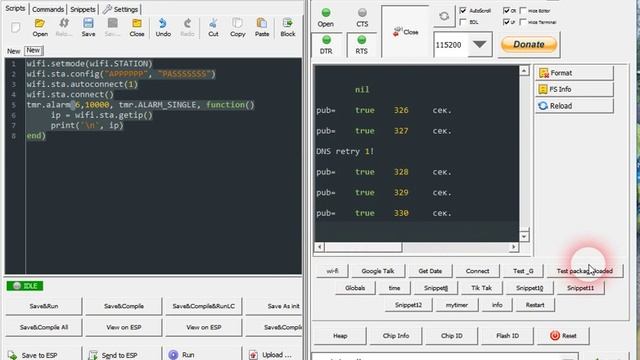
Task: Toggle the EOL checkbox
Action: point(463,22)
